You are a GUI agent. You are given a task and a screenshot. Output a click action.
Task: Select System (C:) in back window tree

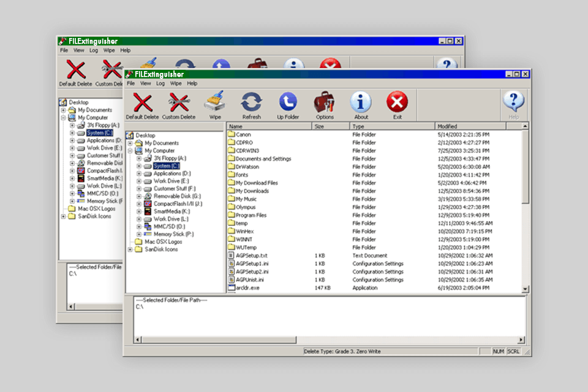pos(99,133)
